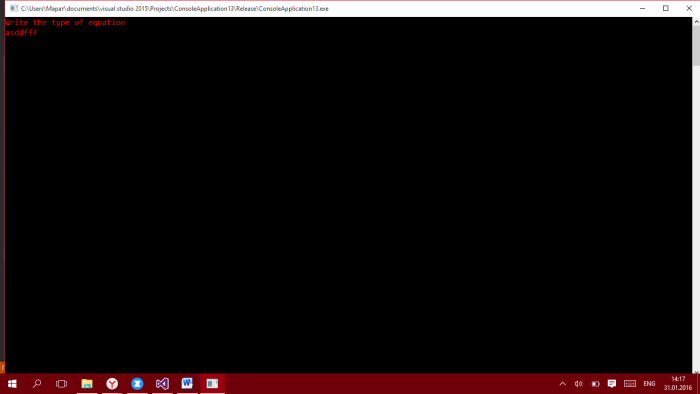
Task: Launch File Explorer from the taskbar
Action: pyautogui.click(x=87, y=384)
